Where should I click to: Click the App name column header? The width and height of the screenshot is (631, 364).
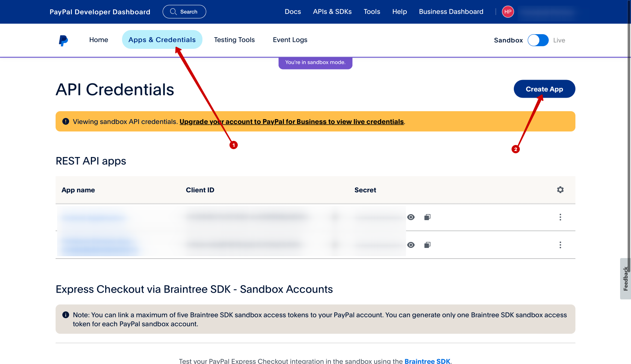78,190
